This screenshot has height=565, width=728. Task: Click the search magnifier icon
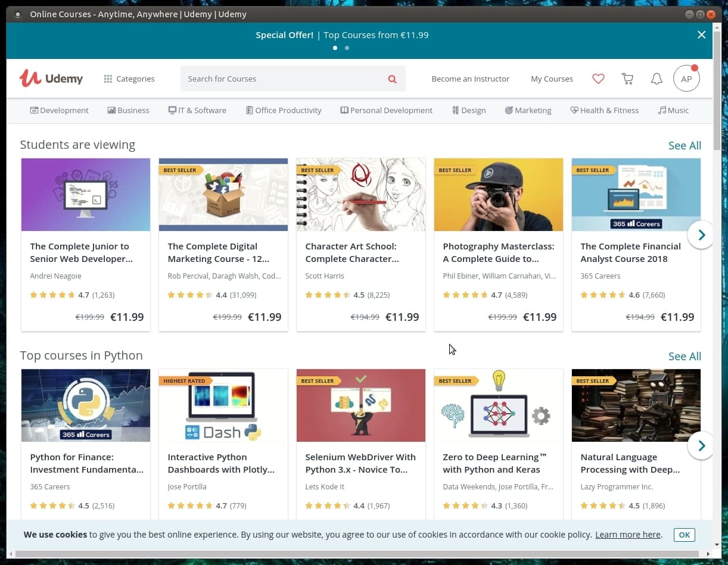pyautogui.click(x=392, y=79)
